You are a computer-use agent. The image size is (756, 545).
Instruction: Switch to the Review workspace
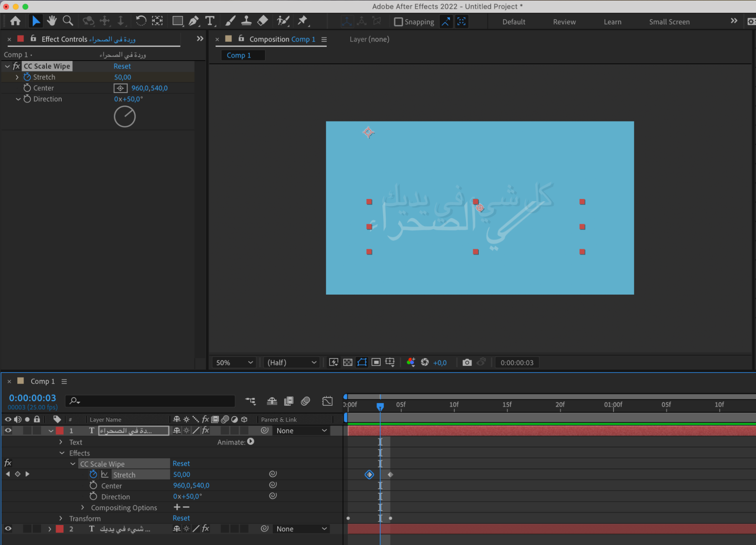[564, 22]
